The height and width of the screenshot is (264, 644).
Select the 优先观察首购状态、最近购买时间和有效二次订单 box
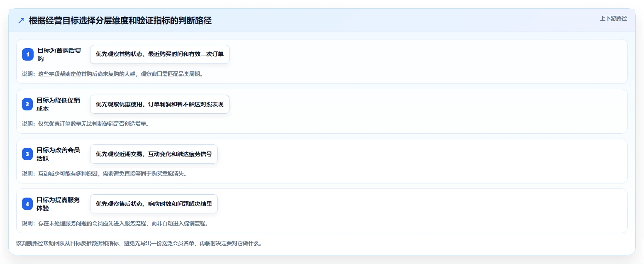click(x=160, y=54)
